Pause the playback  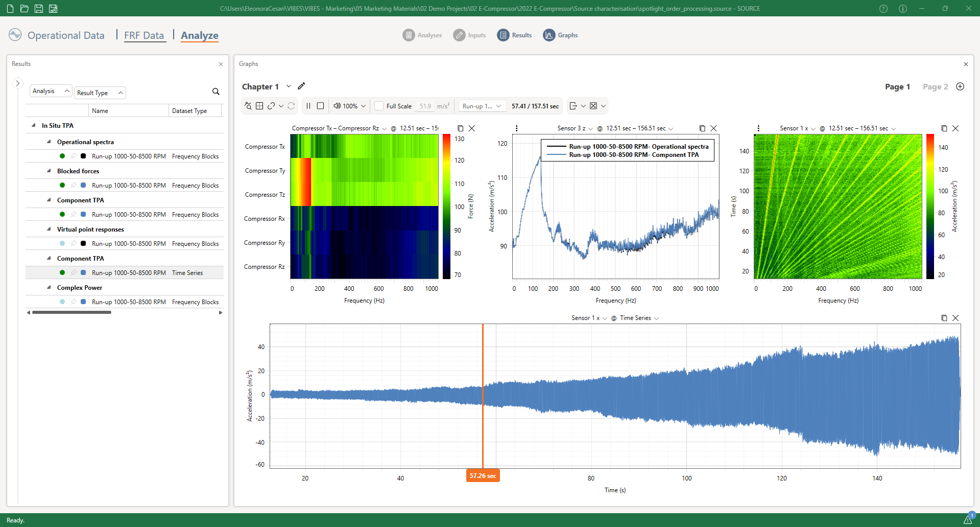[x=308, y=106]
